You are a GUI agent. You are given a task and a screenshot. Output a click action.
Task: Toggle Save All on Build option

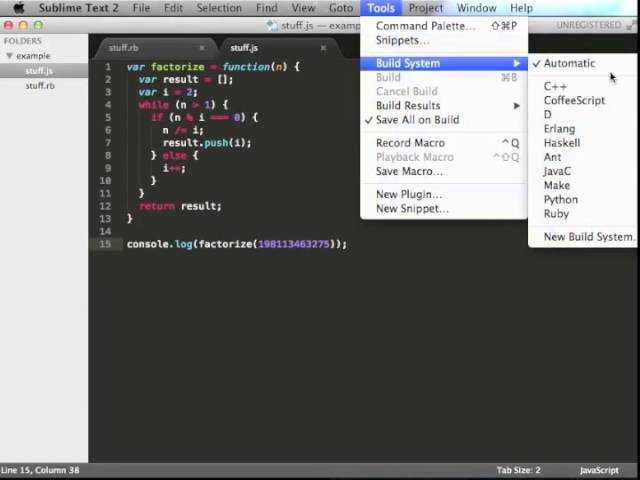point(417,120)
